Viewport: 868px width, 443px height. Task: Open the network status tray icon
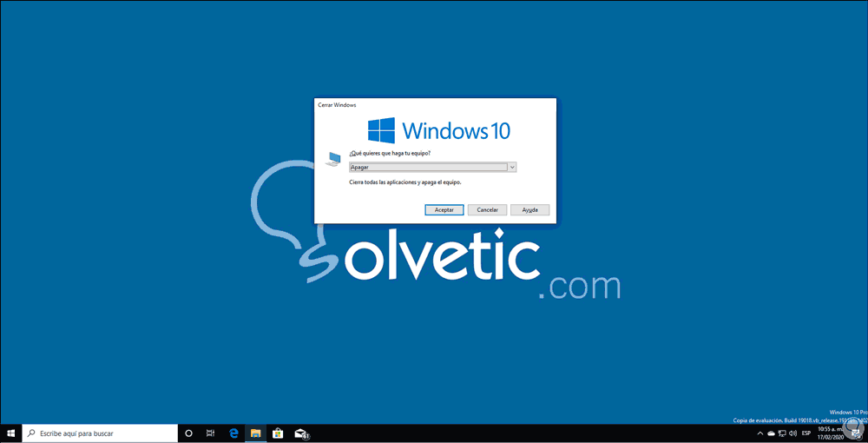tap(782, 433)
